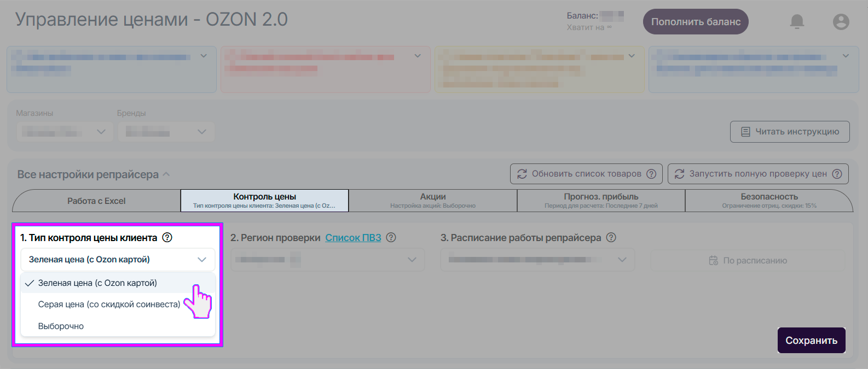Open the Прогноз. прибыль tab
This screenshot has width=868, height=369.
point(601,201)
